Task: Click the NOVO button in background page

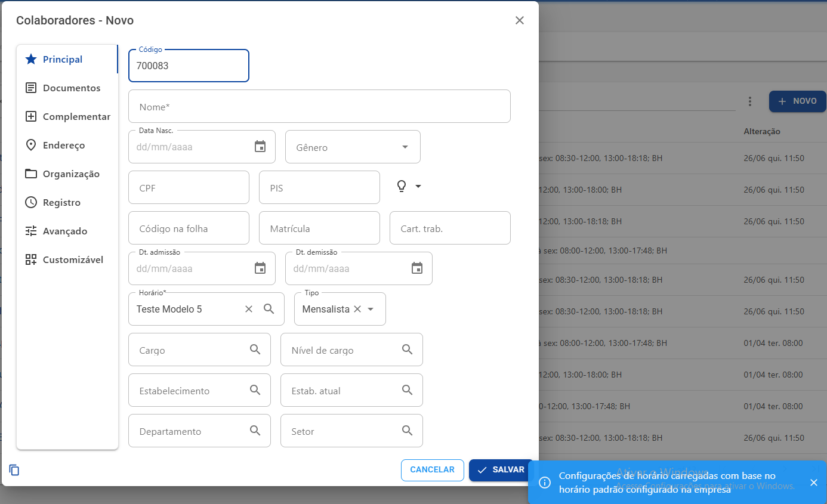Action: (797, 101)
